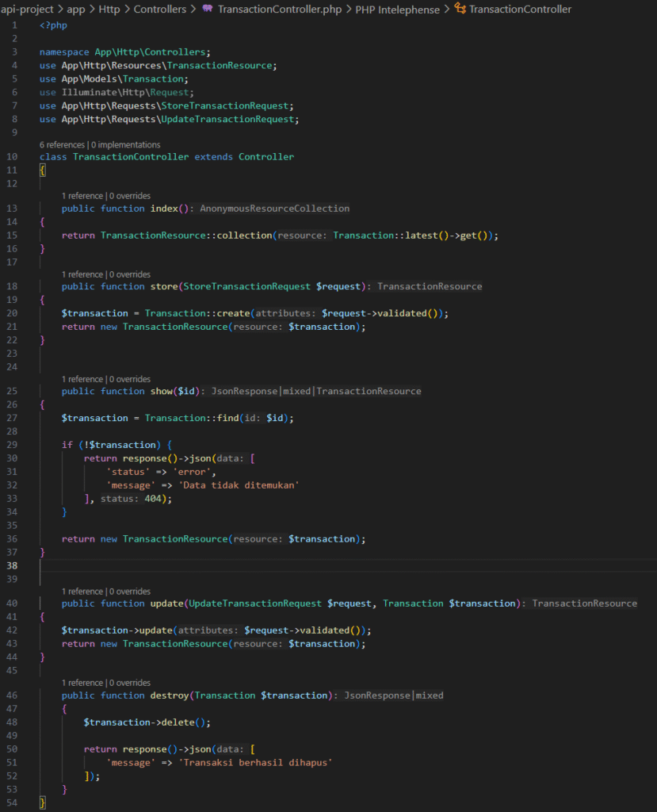Viewport: 657px width, 812px height.
Task: Click line number 38 in the gutter
Action: (10, 565)
